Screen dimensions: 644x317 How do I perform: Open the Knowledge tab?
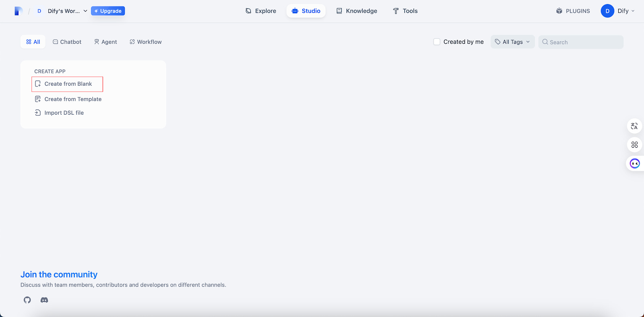(357, 11)
